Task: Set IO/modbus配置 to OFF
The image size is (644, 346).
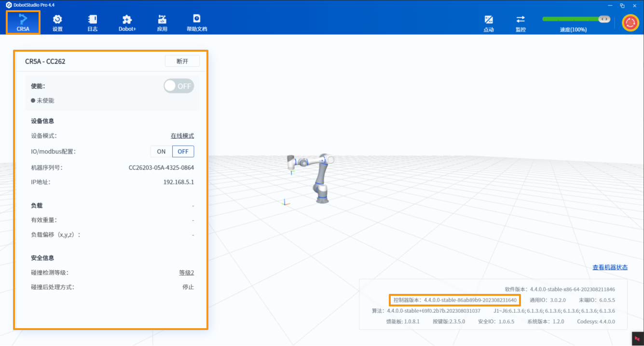Action: [183, 152]
